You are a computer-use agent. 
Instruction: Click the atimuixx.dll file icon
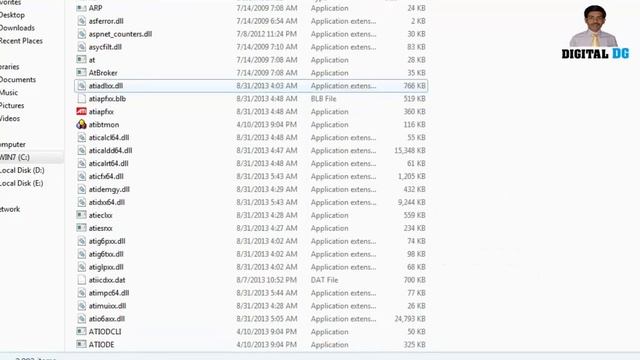coord(81,306)
